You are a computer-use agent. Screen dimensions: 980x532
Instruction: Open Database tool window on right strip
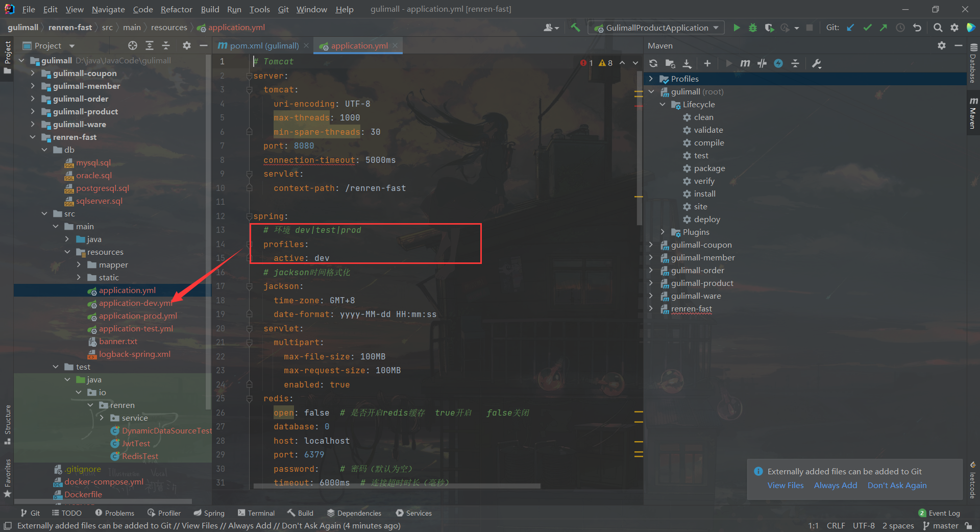coord(973,64)
